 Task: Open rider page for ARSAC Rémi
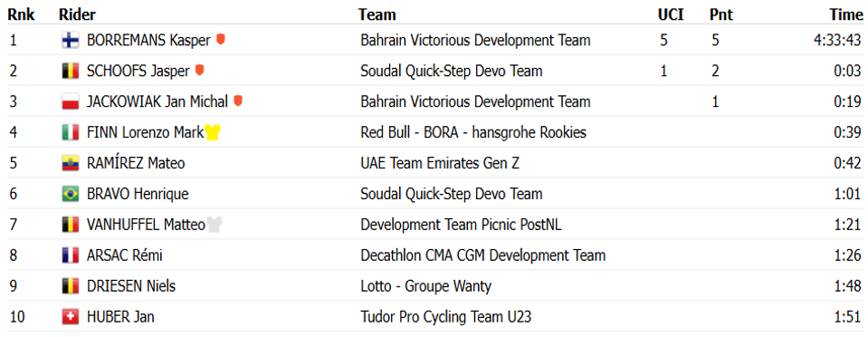point(125,255)
